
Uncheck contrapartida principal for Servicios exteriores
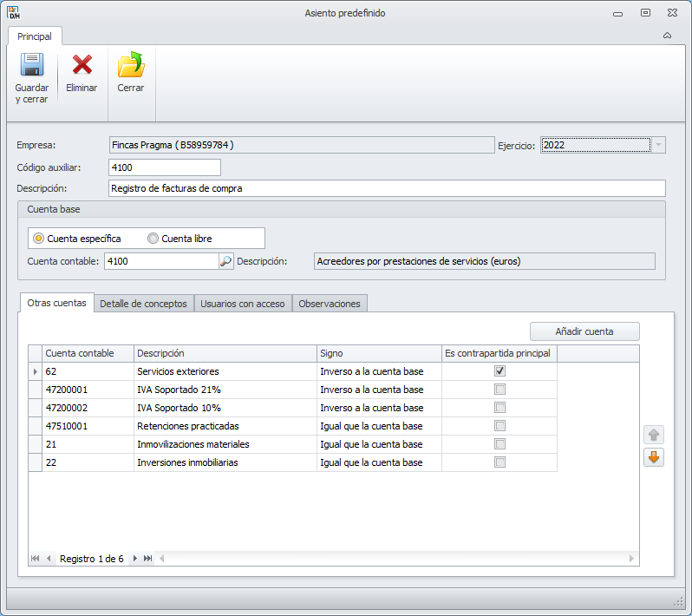click(x=499, y=371)
